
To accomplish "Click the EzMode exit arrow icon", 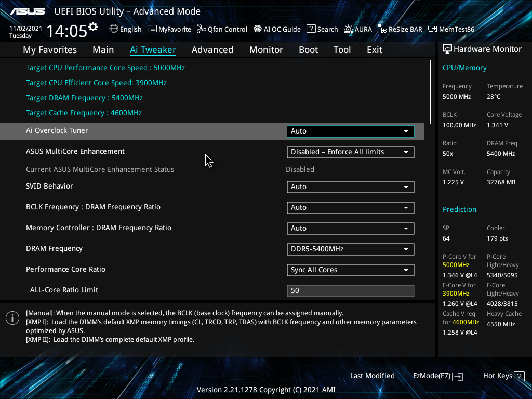I will (458, 376).
